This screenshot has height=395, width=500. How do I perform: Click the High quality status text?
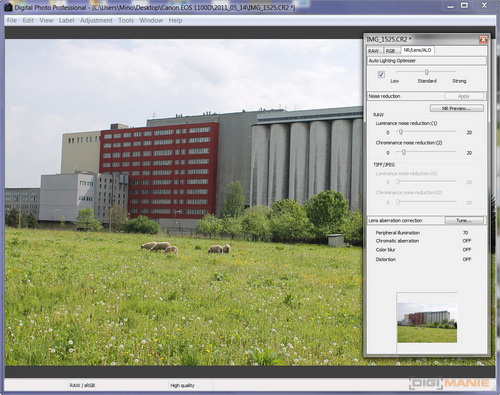(182, 385)
